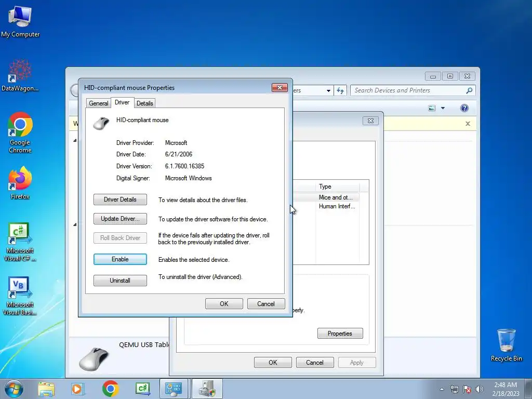The height and width of the screenshot is (399, 532).
Task: Click the Driver Date value 6/21/2006
Action: (179, 154)
